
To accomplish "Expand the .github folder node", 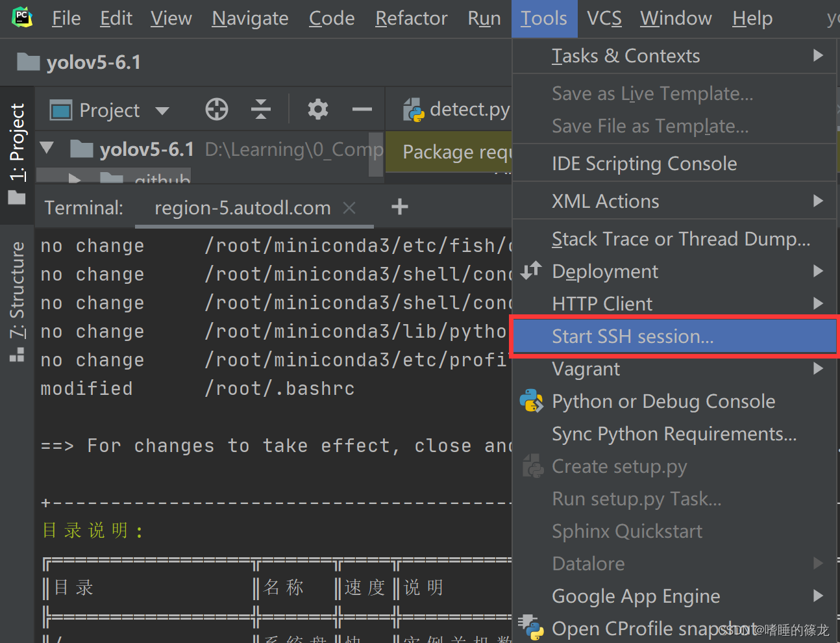I will coord(75,177).
